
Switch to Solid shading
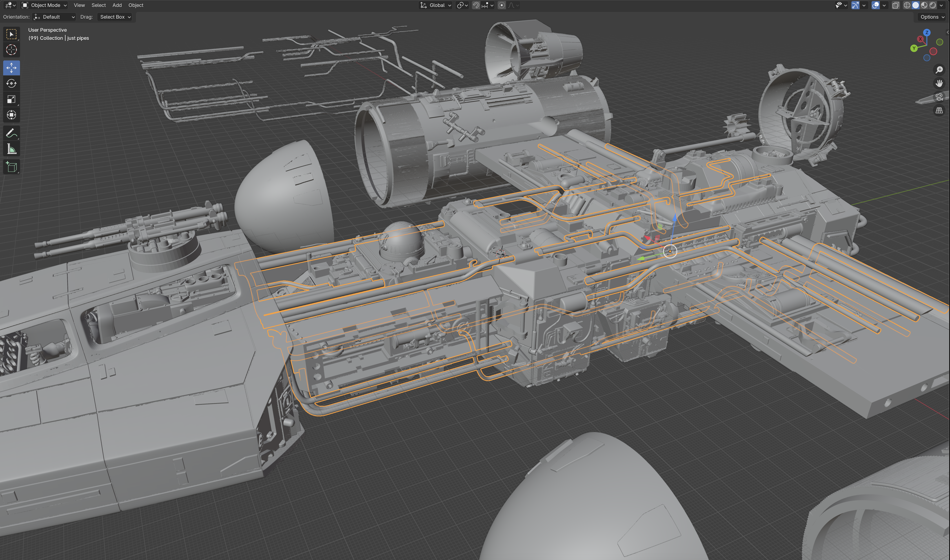tap(916, 5)
